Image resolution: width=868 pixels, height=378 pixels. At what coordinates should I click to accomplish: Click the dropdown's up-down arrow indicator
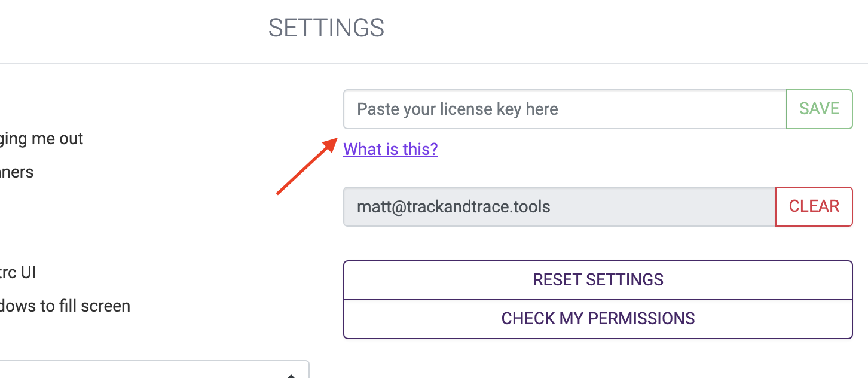tap(291, 374)
